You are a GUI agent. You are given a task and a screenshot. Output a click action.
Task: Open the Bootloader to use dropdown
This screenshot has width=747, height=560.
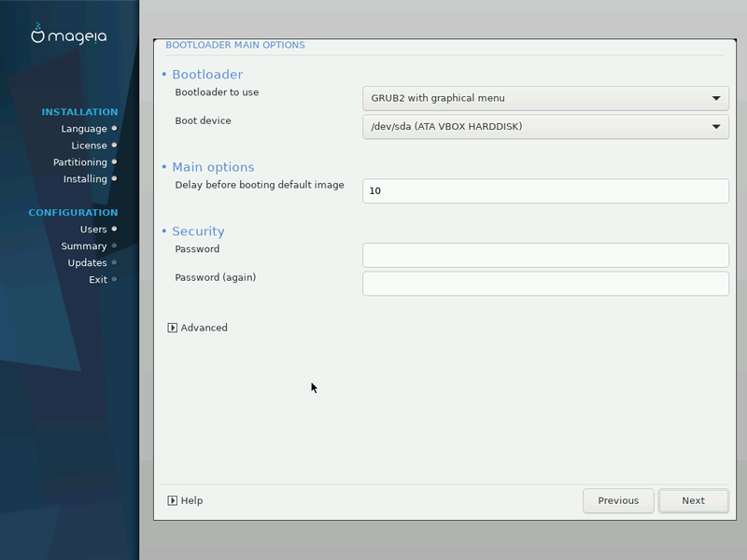545,98
